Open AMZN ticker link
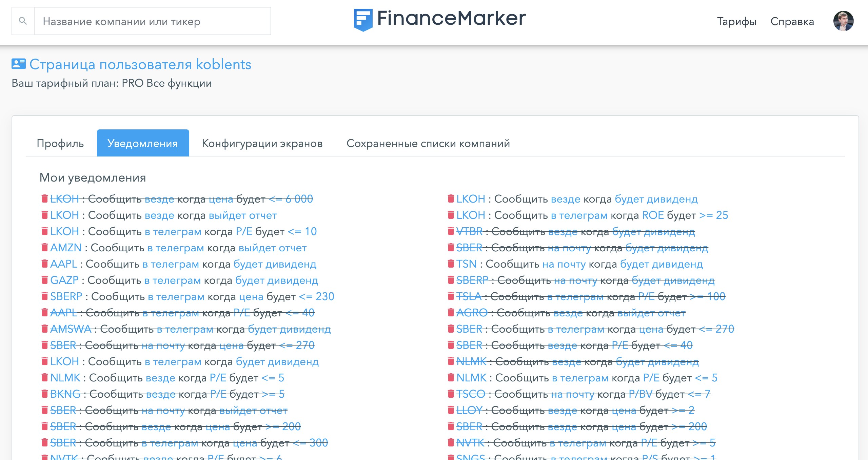 66,248
